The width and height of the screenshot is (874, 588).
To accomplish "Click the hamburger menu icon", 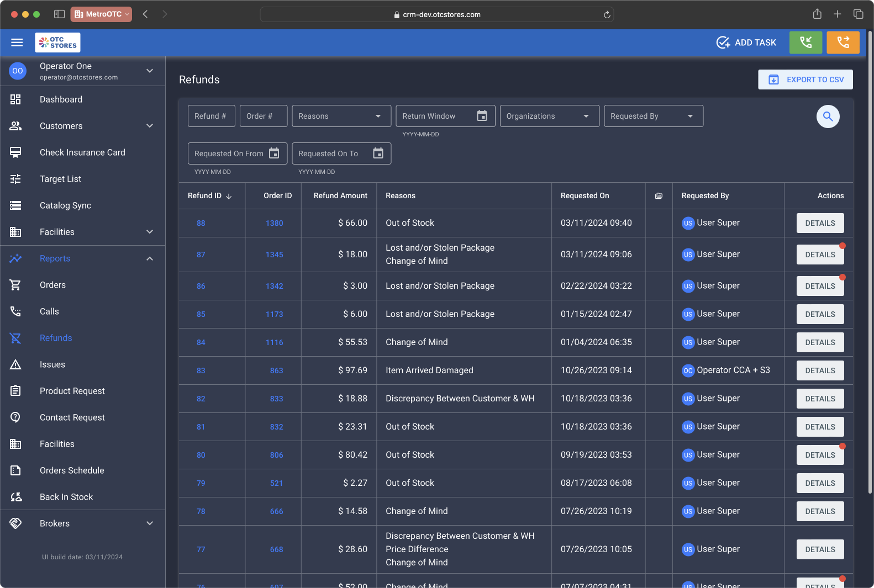I will point(17,43).
